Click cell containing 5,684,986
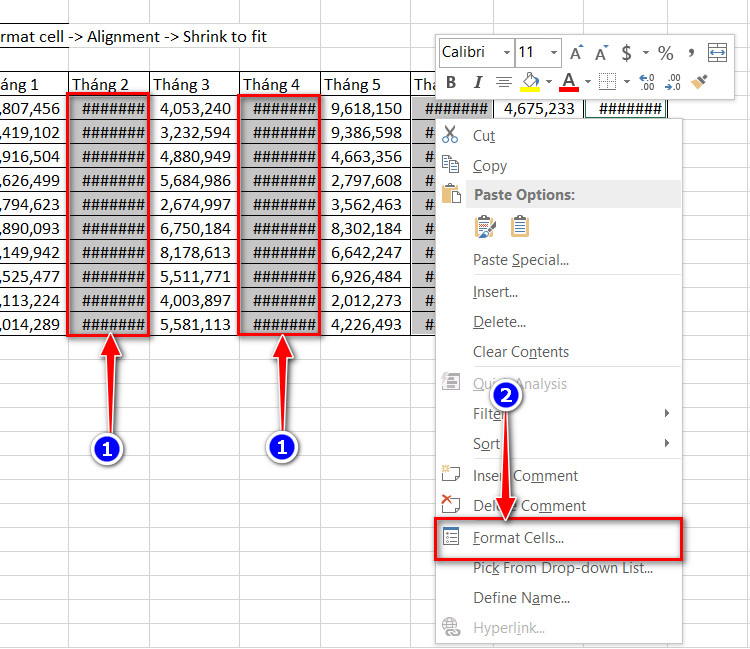The width and height of the screenshot is (750, 649). pyautogui.click(x=194, y=180)
